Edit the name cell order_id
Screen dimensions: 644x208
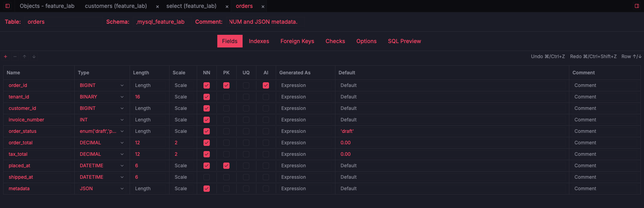coord(40,85)
